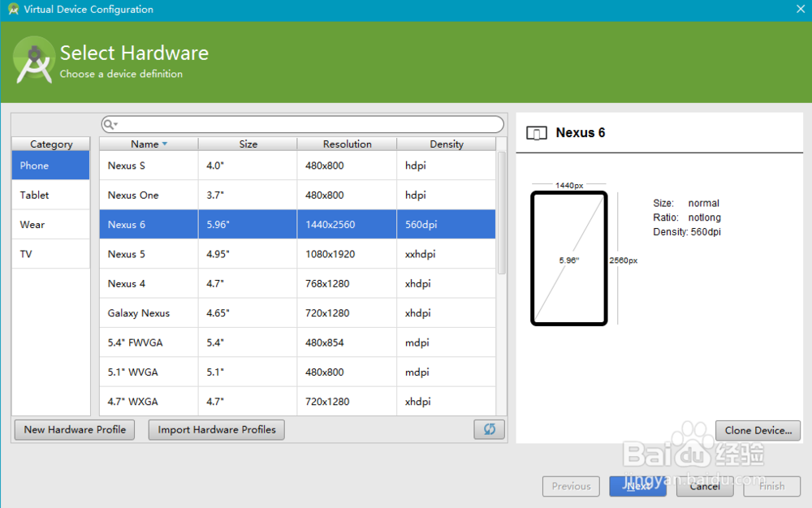Click the Cancel button
The height and width of the screenshot is (508, 812).
(x=705, y=486)
